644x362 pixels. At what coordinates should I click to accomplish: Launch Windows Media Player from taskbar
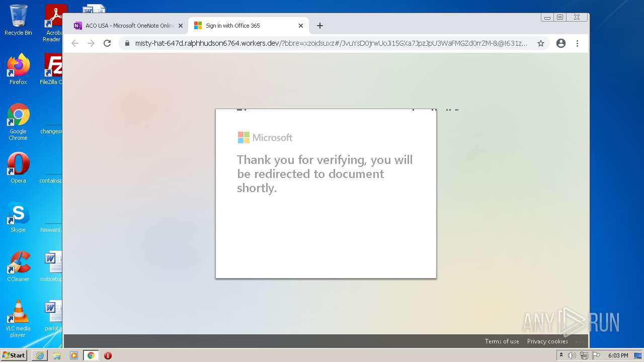point(74,355)
